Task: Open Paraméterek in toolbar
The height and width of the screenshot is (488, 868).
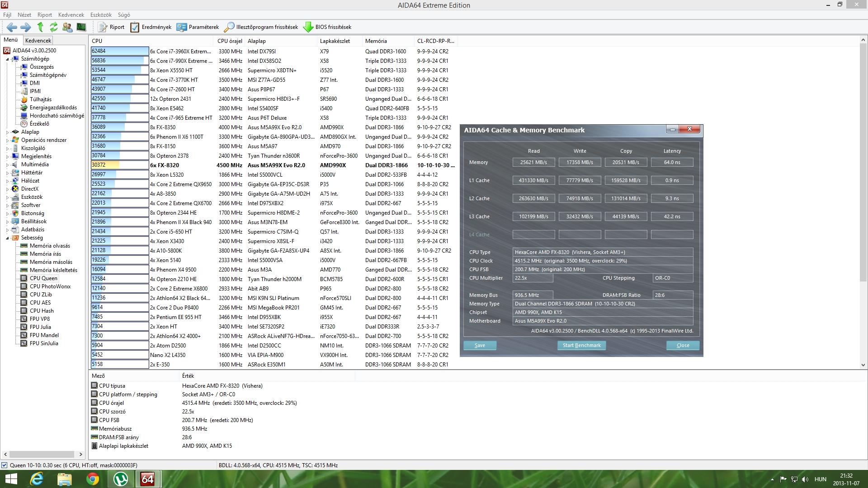Action: (x=198, y=27)
